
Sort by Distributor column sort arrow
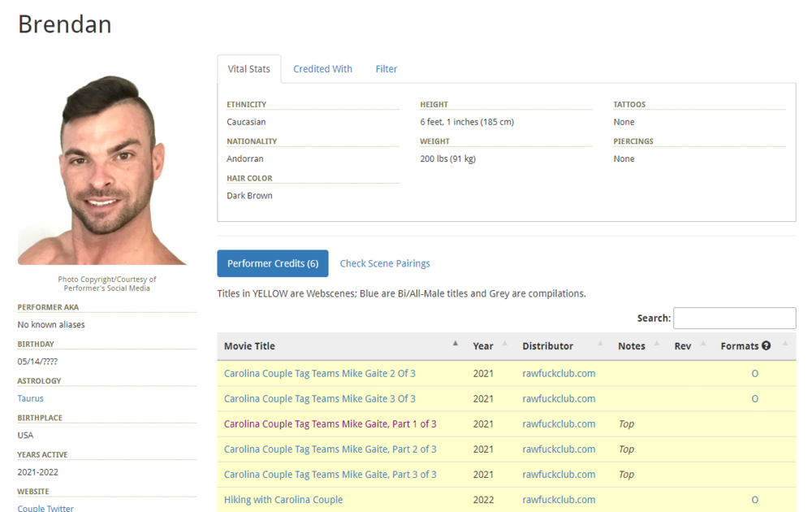[600, 344]
